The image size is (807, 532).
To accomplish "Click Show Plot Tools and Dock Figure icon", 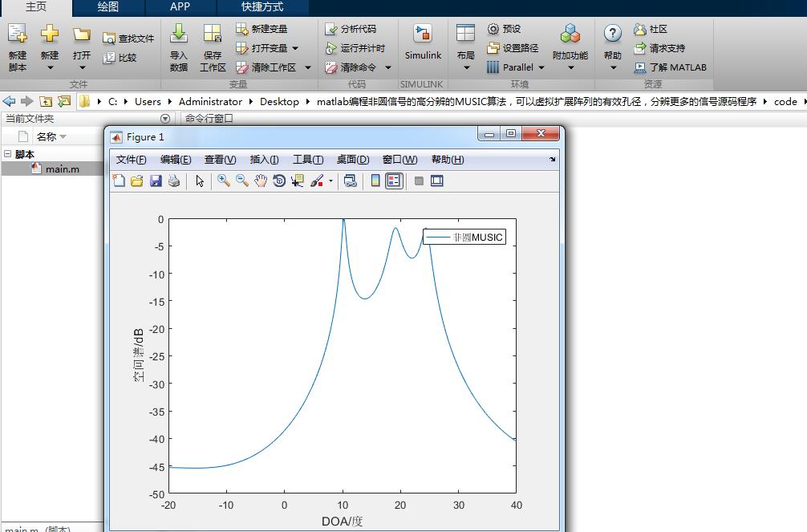I will point(437,181).
